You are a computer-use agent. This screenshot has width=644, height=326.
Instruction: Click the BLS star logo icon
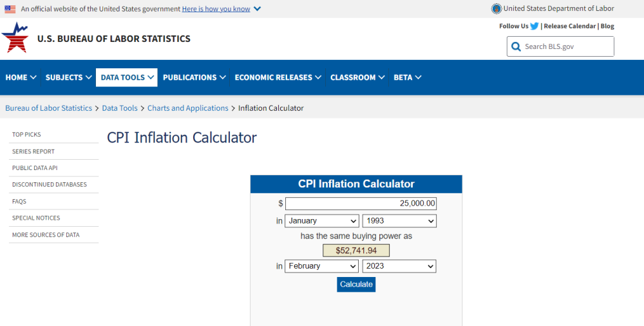click(x=15, y=38)
